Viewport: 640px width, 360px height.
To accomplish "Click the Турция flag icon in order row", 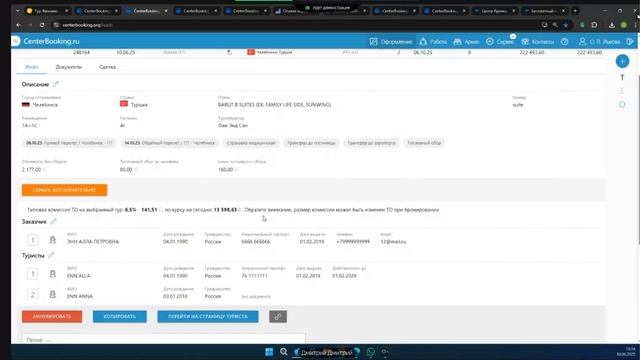I will click(251, 52).
